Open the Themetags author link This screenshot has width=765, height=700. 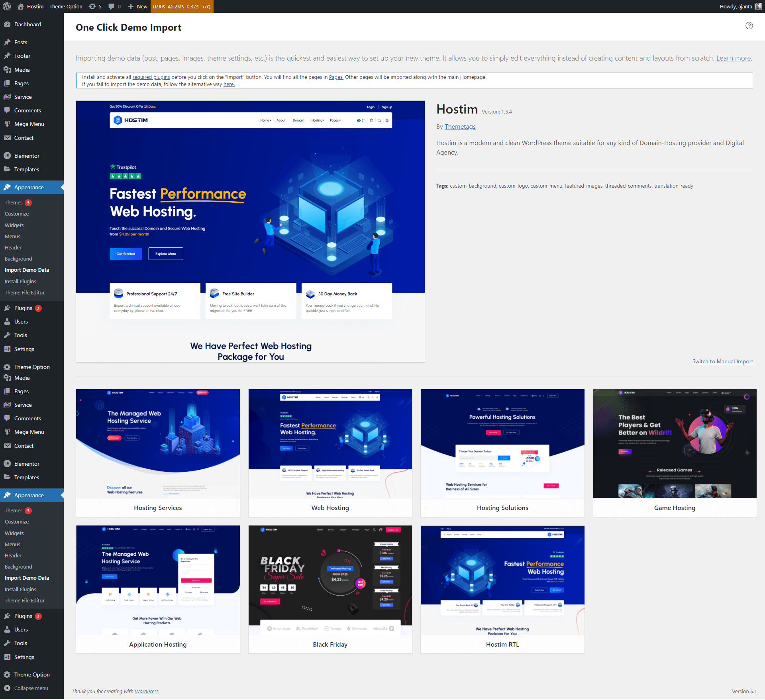pos(460,126)
